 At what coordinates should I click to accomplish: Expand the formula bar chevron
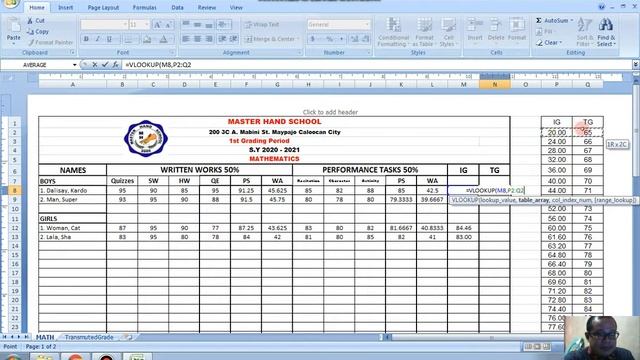[636, 64]
